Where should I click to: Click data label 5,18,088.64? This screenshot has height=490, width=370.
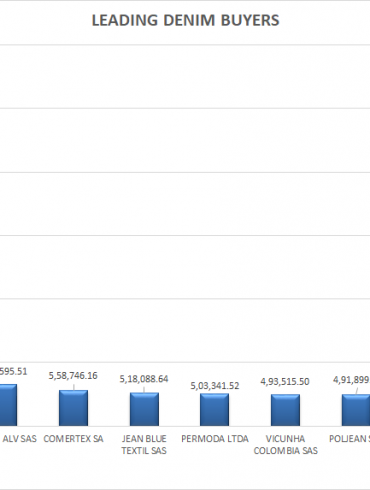tap(144, 379)
